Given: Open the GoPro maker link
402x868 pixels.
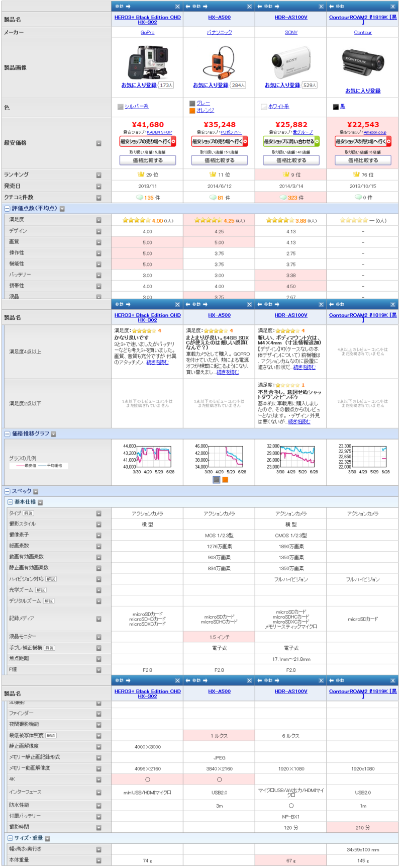Looking at the screenshot, I should tap(147, 32).
